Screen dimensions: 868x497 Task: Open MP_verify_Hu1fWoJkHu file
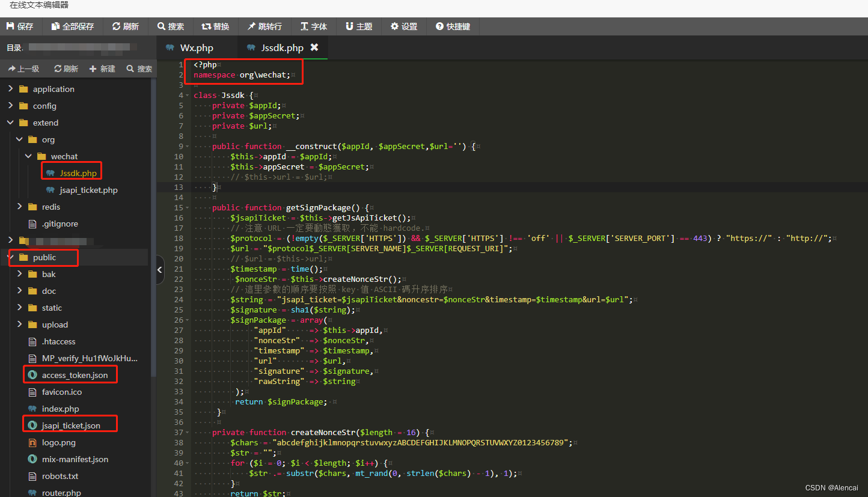(x=90, y=358)
